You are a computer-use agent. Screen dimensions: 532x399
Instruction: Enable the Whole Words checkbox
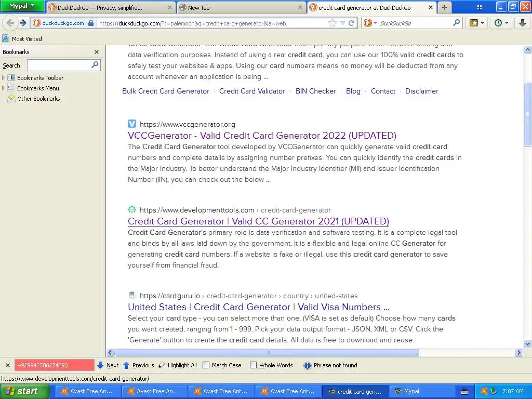[x=253, y=365]
